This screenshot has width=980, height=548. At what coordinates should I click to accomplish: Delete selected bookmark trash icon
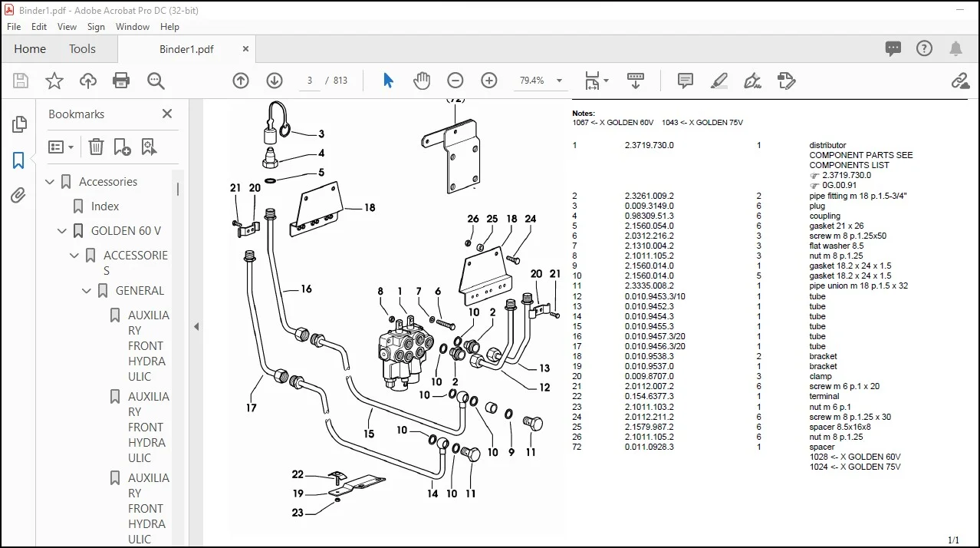96,147
